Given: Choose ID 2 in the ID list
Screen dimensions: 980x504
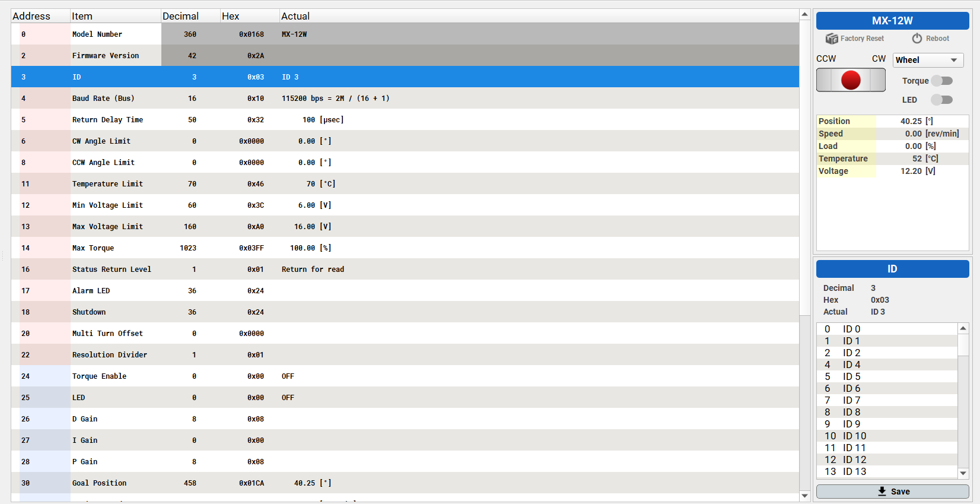Looking at the screenshot, I should 887,353.
